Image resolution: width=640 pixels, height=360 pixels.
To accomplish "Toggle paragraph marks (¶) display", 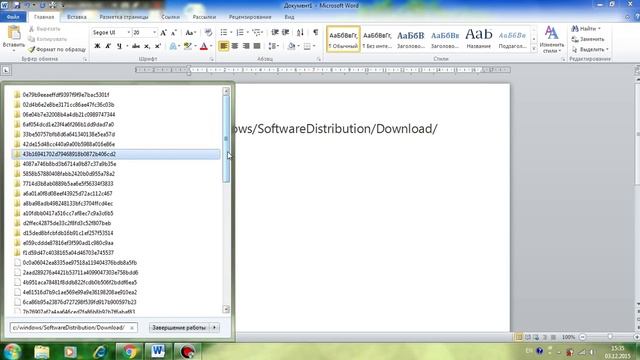I will point(316,32).
